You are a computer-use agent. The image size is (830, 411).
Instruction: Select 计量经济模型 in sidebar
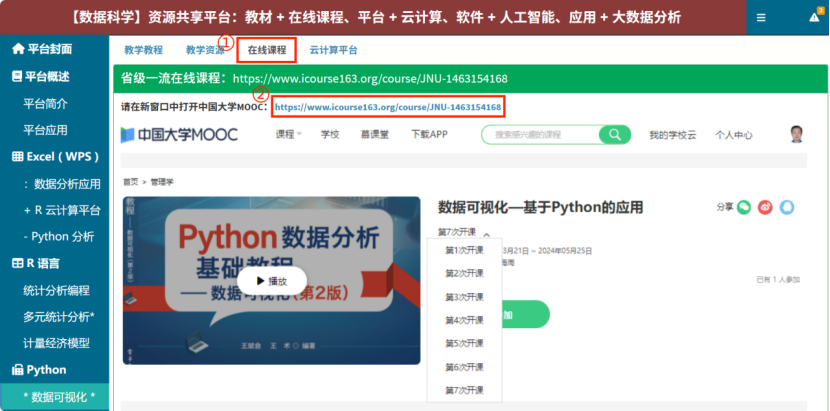pyautogui.click(x=57, y=343)
